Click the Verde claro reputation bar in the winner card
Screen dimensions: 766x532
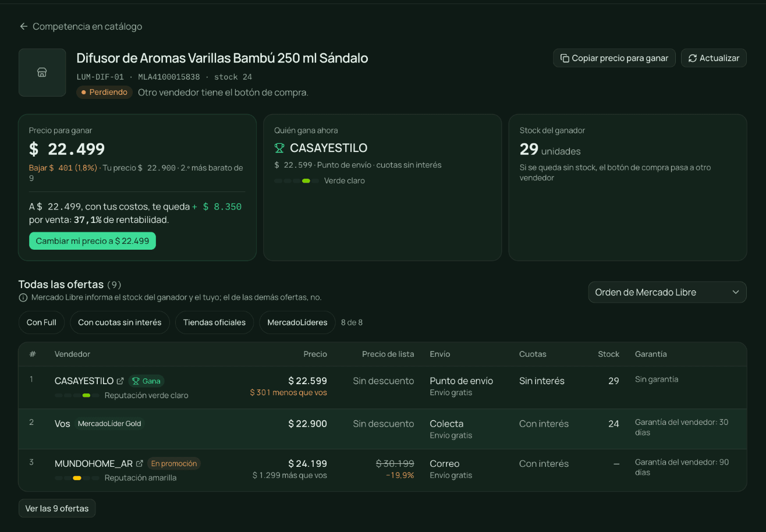pyautogui.click(x=297, y=181)
